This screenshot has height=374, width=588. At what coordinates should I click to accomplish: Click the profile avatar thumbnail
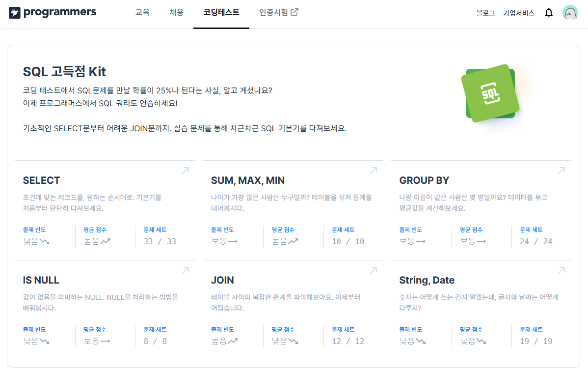pos(570,12)
